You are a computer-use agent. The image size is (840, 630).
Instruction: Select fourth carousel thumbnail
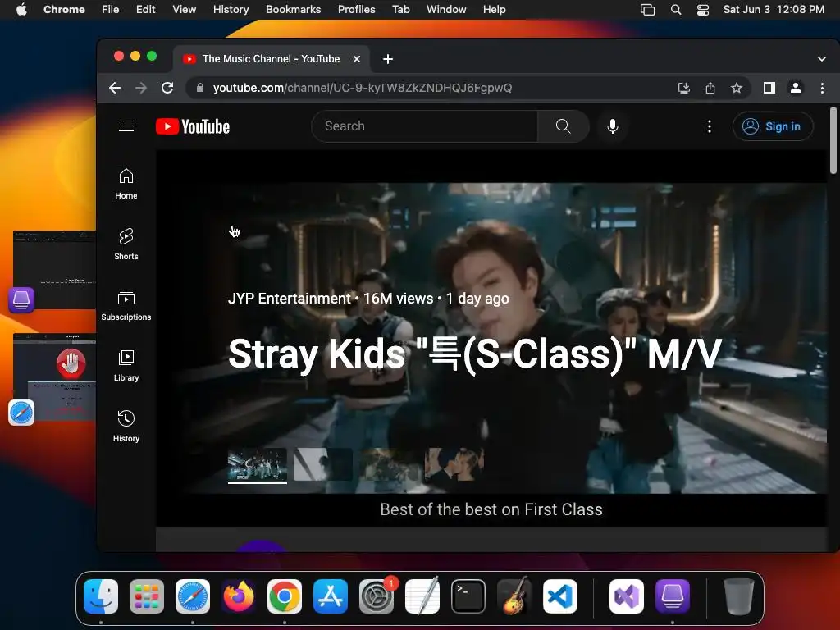coord(454,464)
